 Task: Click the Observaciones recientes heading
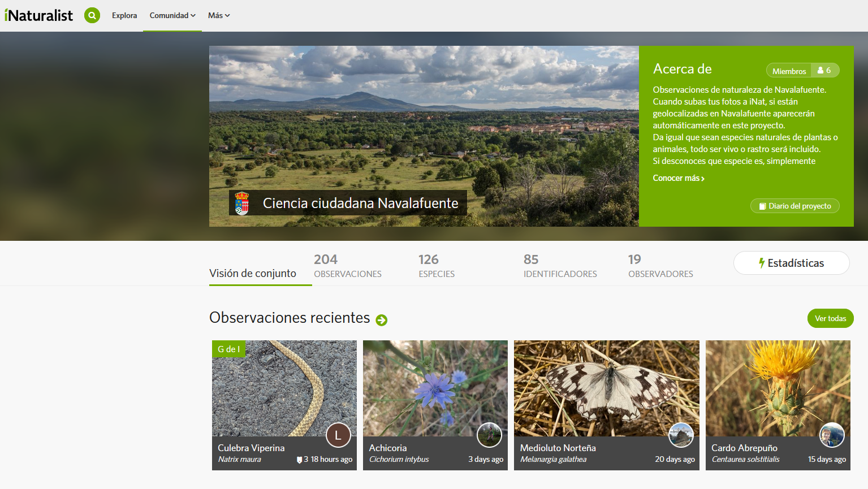(290, 318)
